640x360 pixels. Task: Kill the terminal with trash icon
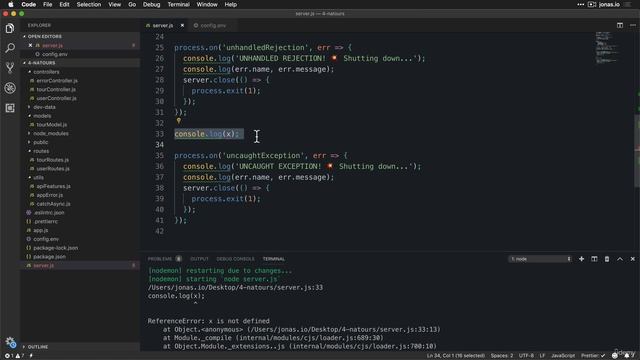(x=607, y=259)
